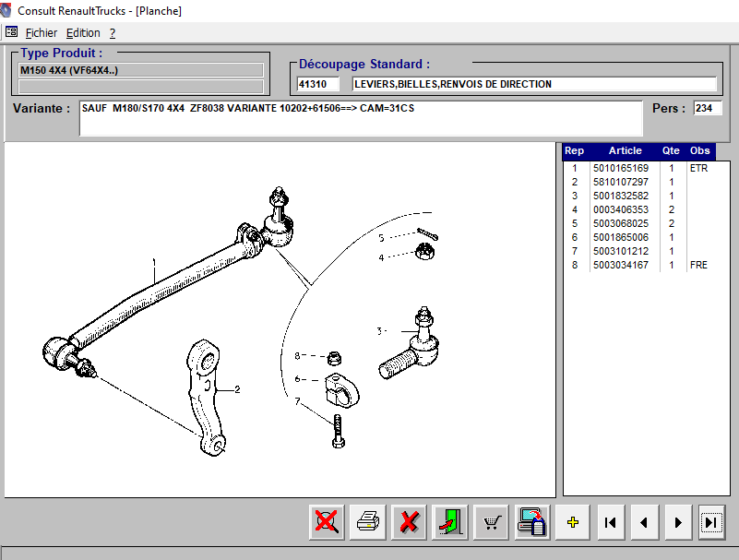Open the Edition menu
The image size is (739, 560).
[83, 32]
